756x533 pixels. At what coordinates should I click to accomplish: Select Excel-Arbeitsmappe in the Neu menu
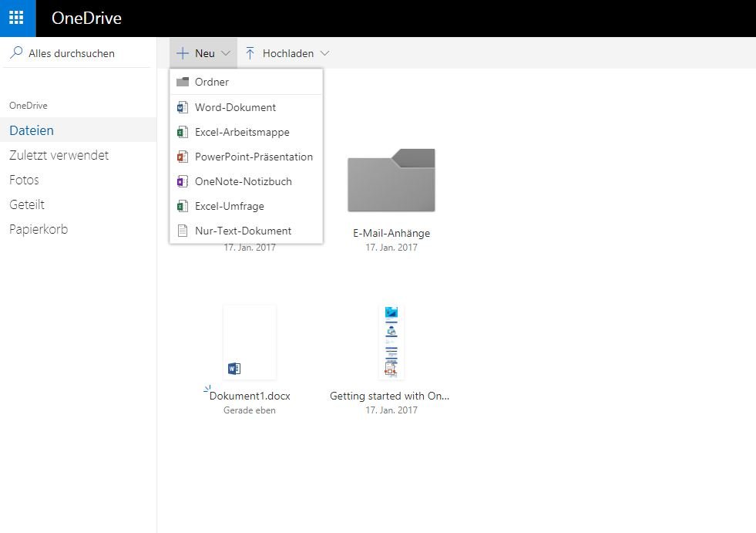[247, 132]
